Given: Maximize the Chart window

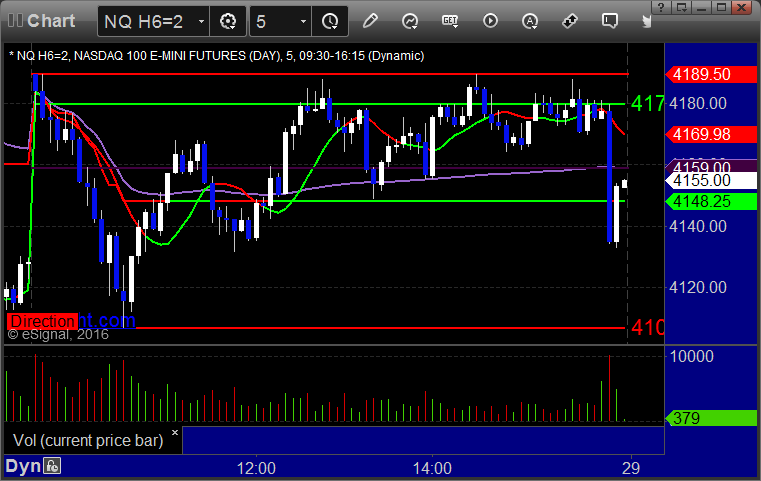Looking at the screenshot, I should click(x=722, y=7).
